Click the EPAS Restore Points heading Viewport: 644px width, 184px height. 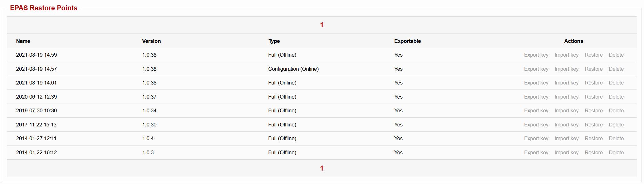point(43,8)
